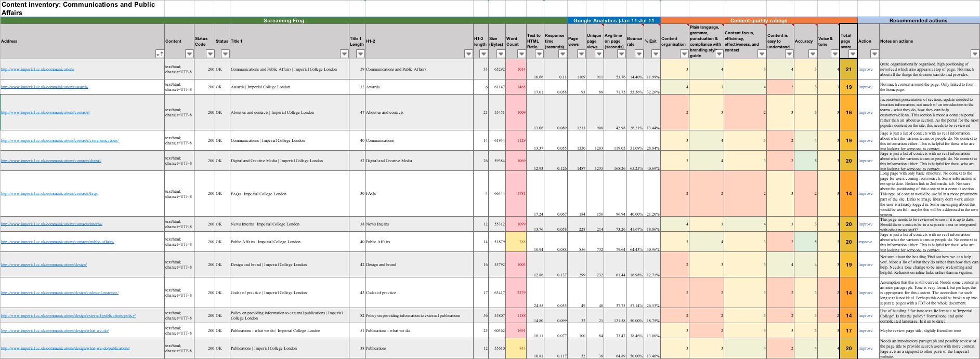Open the communications/awards/ URL link
Screen dimensions: 980x359
point(45,87)
